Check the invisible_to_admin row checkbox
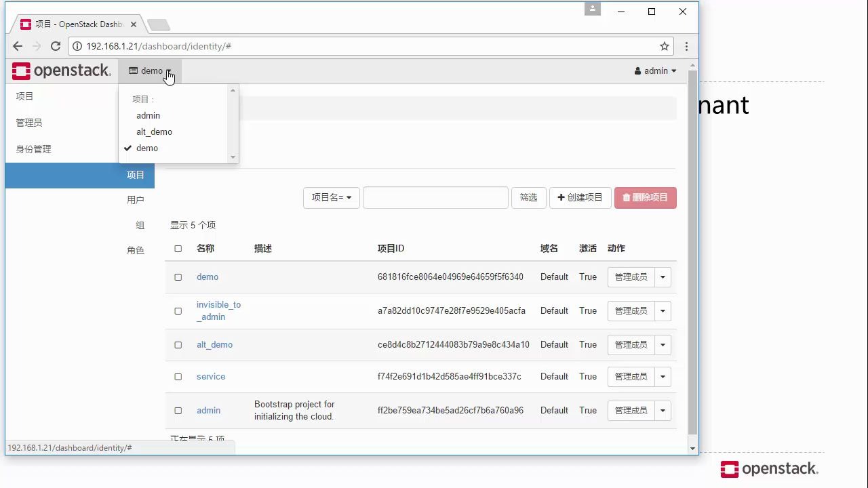This screenshot has width=868, height=488. 178,311
